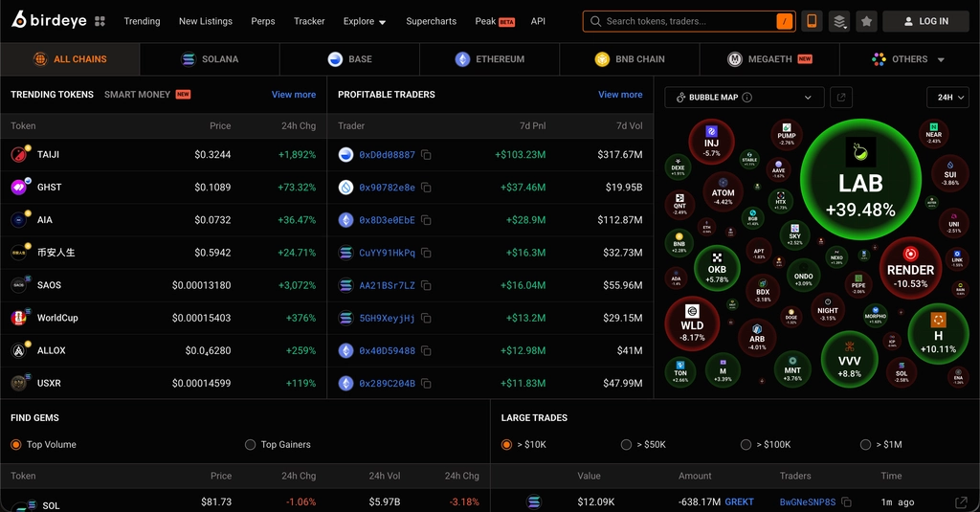Open the GREKT token link in Large Trades
The image size is (980, 512).
click(x=739, y=502)
